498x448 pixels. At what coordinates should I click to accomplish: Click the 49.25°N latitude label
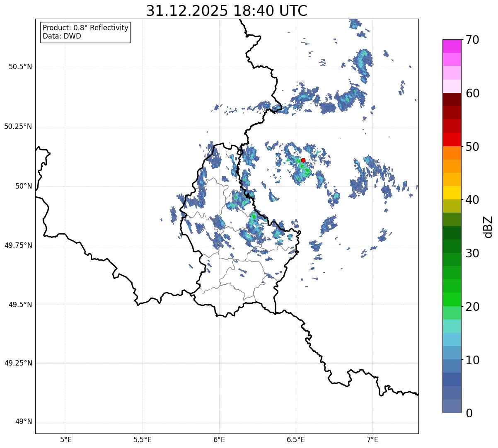pyautogui.click(x=18, y=363)
